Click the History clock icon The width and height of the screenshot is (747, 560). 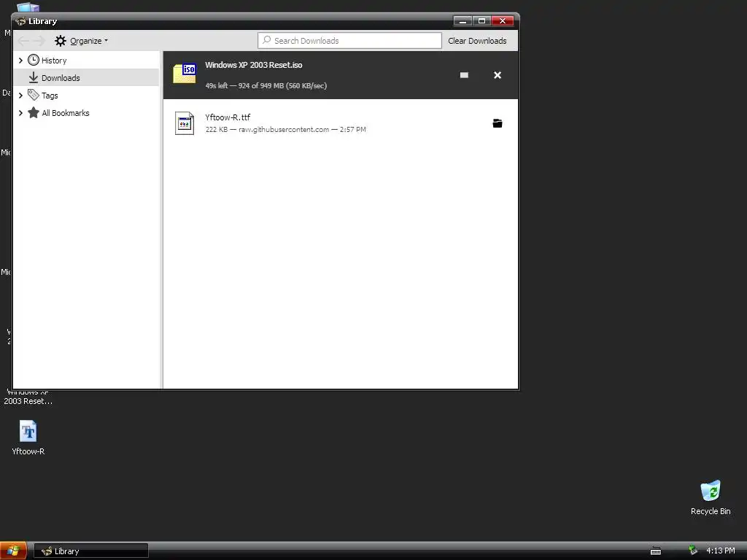(x=34, y=60)
